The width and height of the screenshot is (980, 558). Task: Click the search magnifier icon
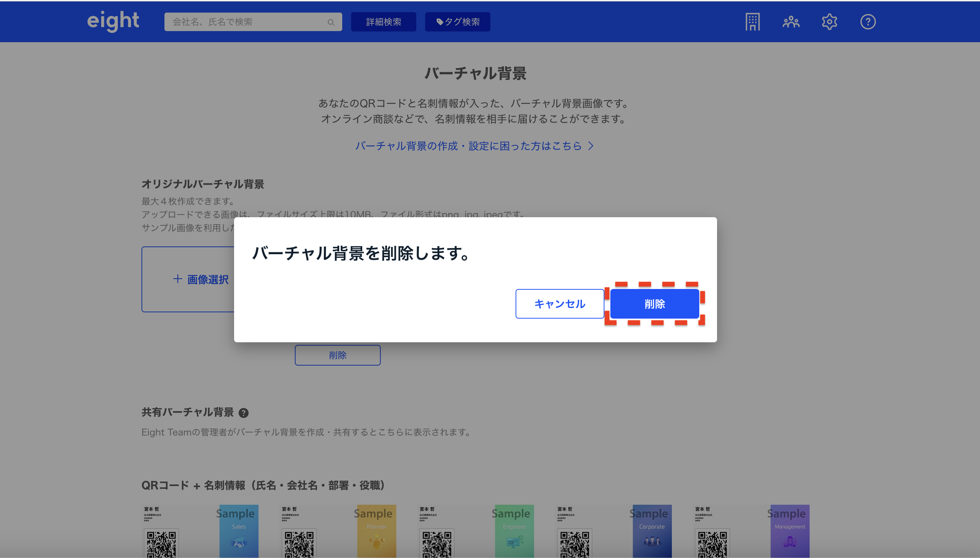coord(331,22)
